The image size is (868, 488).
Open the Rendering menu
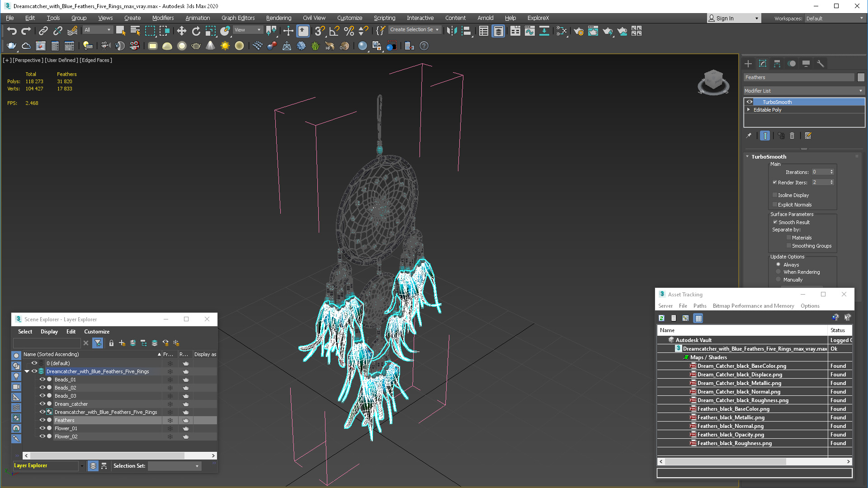[278, 18]
